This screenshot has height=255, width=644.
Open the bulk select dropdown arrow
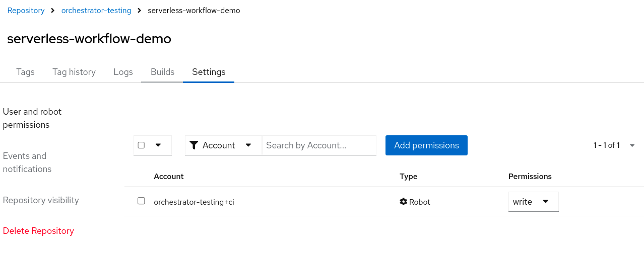(x=158, y=145)
